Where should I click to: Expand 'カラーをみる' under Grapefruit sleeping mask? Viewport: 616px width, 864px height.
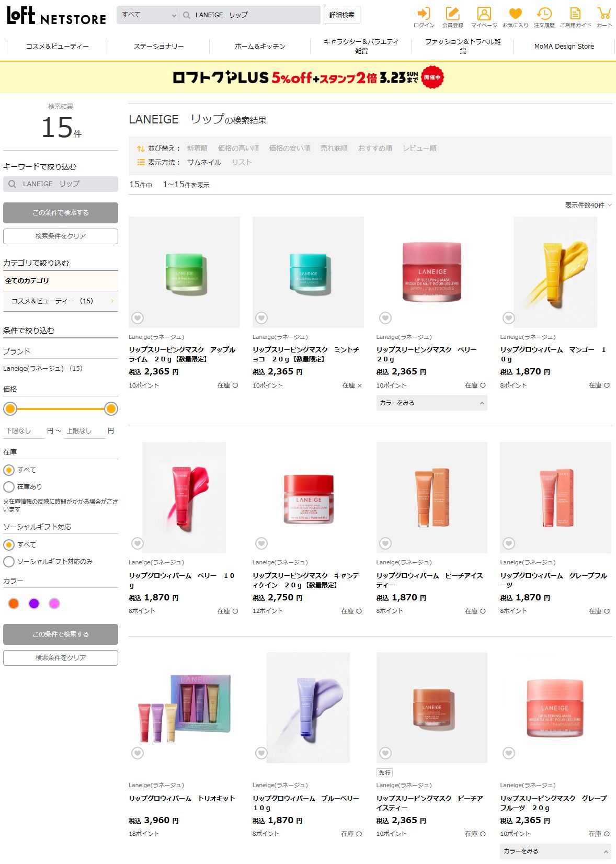(x=555, y=851)
